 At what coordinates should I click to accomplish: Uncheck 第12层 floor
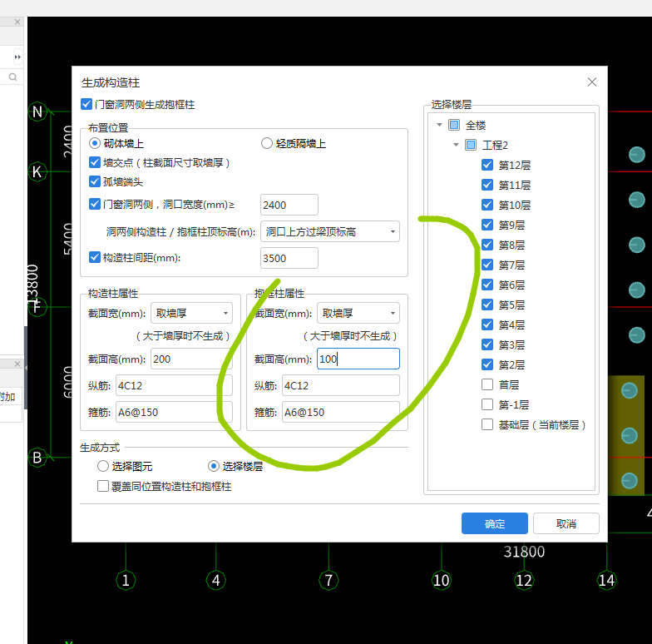(x=487, y=165)
